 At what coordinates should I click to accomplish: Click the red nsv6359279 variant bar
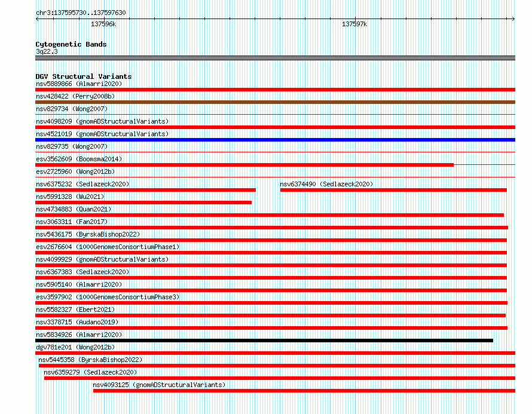[280, 378]
